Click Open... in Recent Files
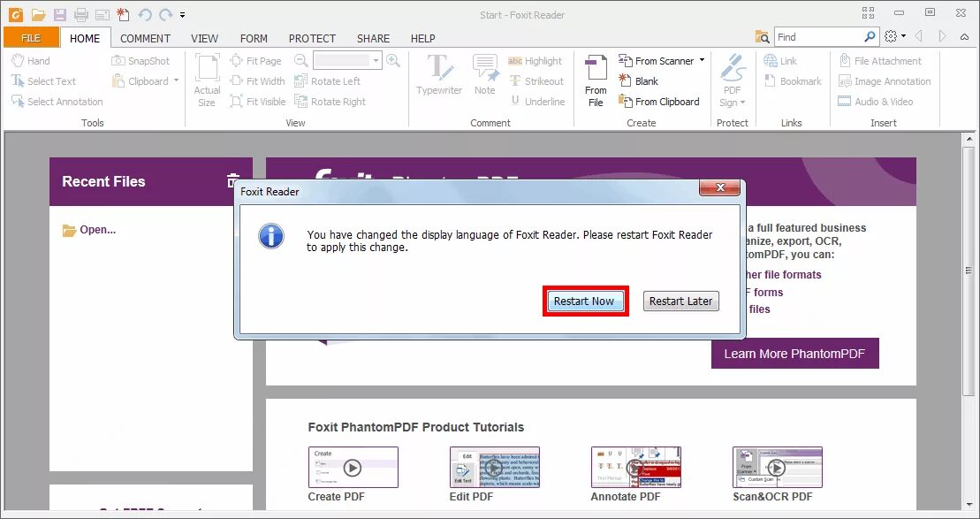This screenshot has width=980, height=519. 89,230
